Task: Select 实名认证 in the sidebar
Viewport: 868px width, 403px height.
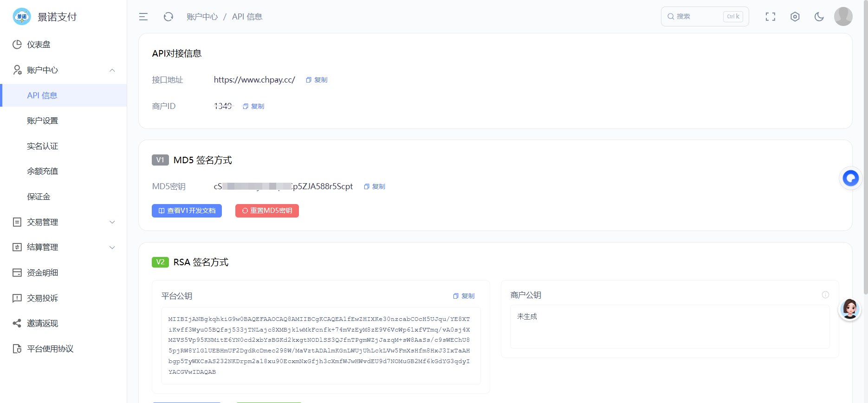Action: pyautogui.click(x=64, y=146)
